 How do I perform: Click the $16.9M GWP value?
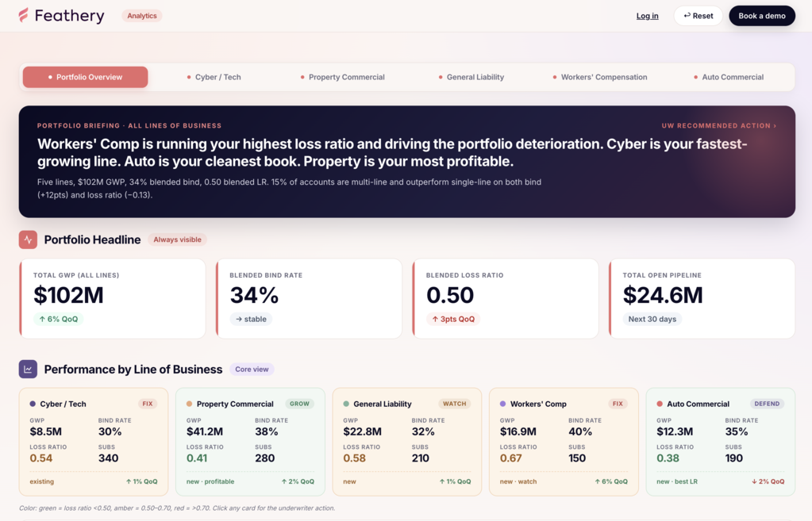(518, 432)
